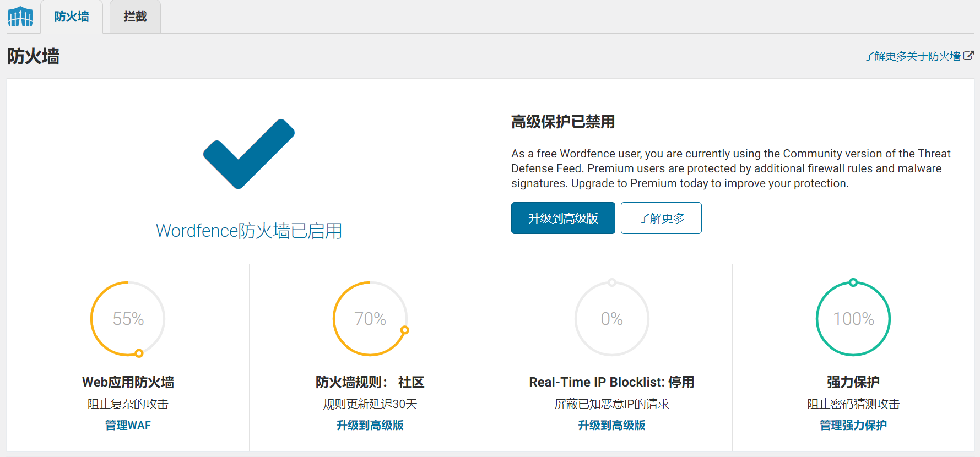Click 升级到高级版 under 防火墙规则: 社区
This screenshot has height=457, width=980.
pos(370,425)
